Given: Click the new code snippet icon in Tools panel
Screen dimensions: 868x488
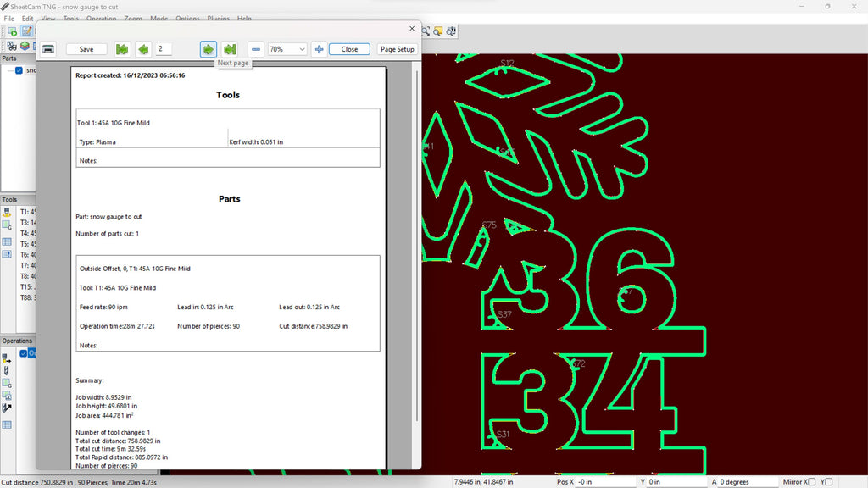Looking at the screenshot, I should pyautogui.click(x=7, y=225).
